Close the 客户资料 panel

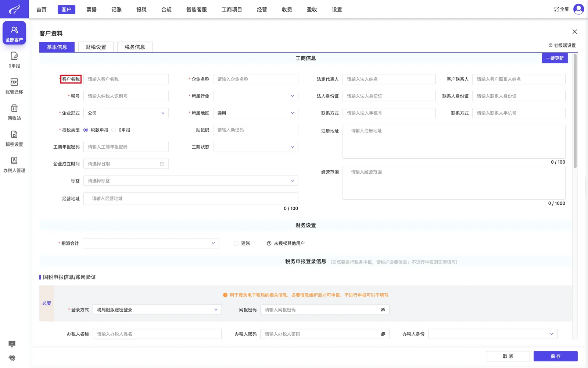[575, 32]
